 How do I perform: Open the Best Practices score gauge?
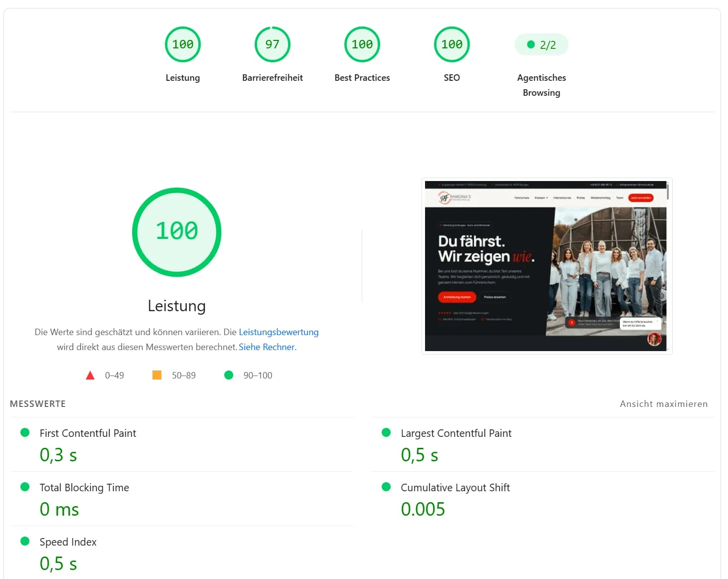[x=362, y=44]
